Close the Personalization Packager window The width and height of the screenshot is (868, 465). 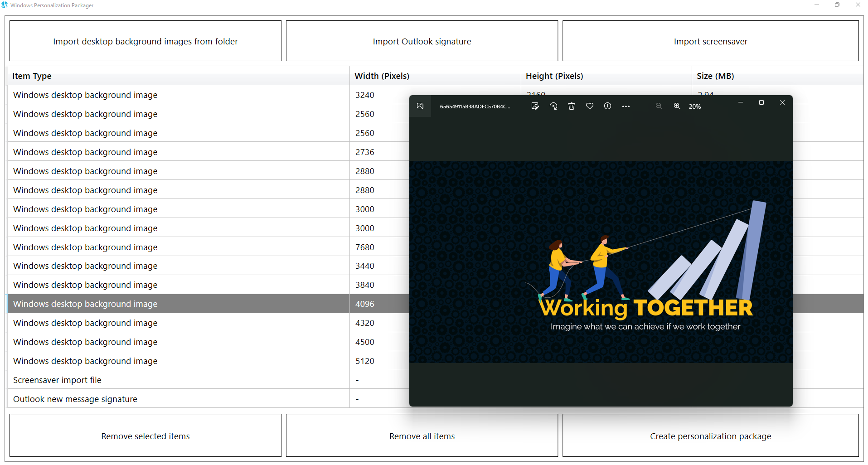click(858, 5)
